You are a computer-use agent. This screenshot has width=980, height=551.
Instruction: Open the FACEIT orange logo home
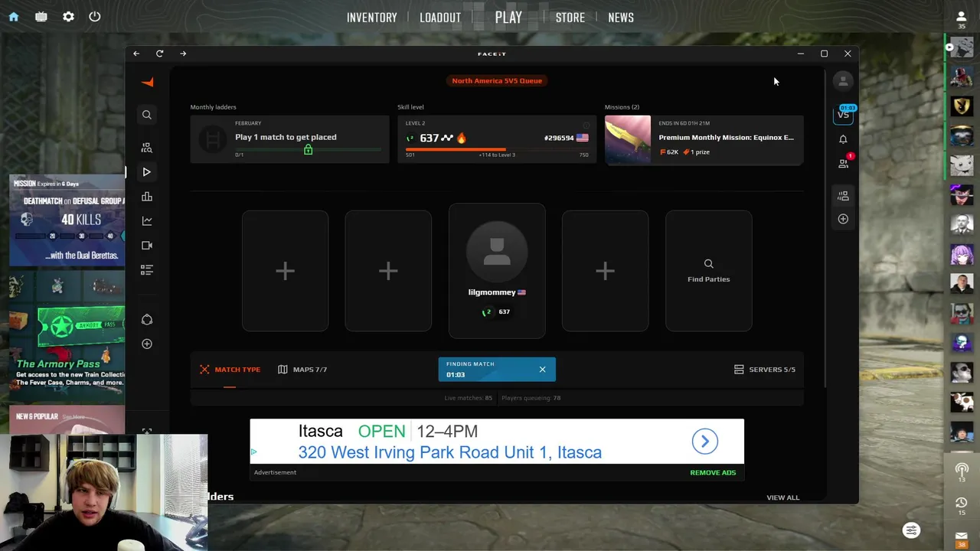pos(148,81)
